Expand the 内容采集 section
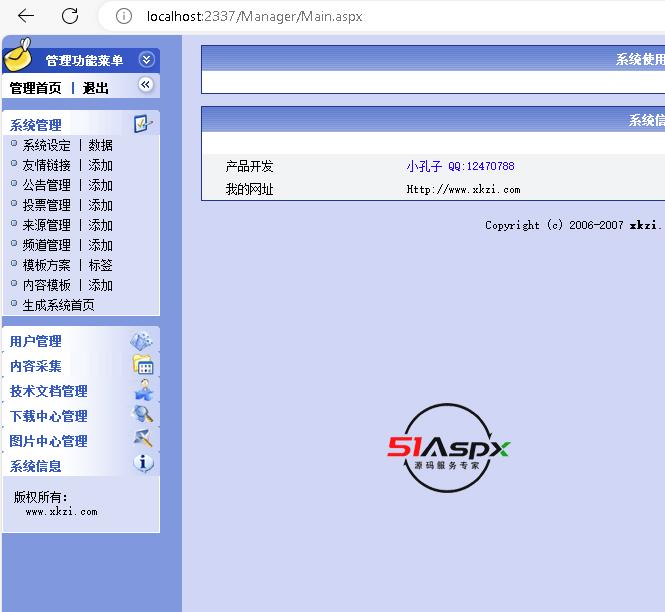The width and height of the screenshot is (665, 612). (x=36, y=366)
